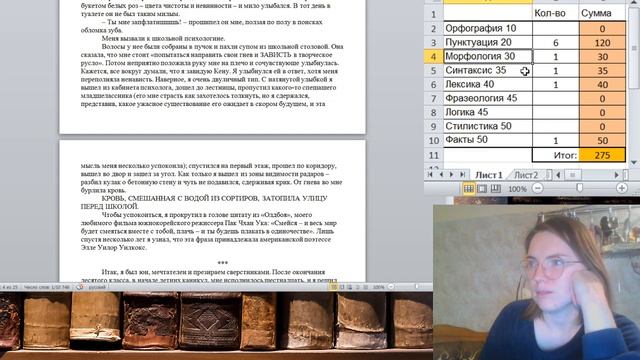The width and height of the screenshot is (640, 360).
Task: Switch Word to Full Screen Reading view
Action: (x=342, y=287)
